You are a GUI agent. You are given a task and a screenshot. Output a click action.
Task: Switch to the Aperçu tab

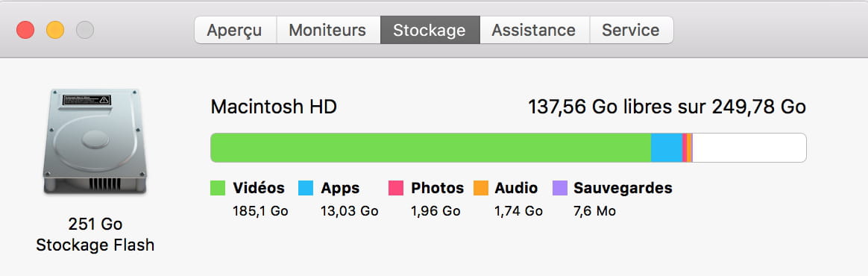click(235, 30)
